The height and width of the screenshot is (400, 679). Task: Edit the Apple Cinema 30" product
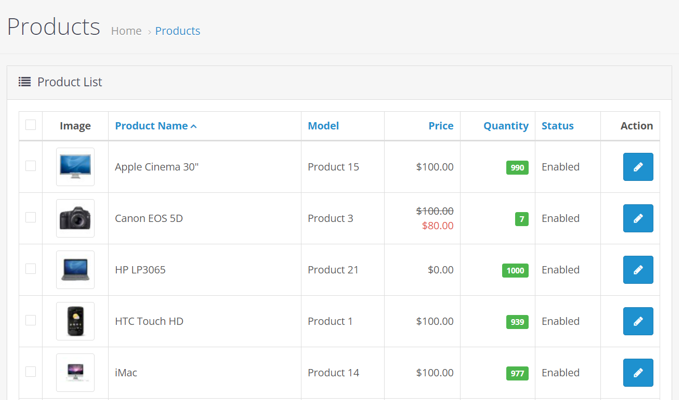point(638,167)
